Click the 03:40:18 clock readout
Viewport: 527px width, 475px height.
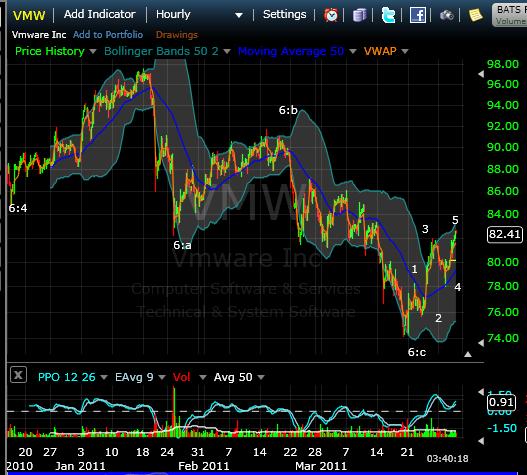[447, 459]
